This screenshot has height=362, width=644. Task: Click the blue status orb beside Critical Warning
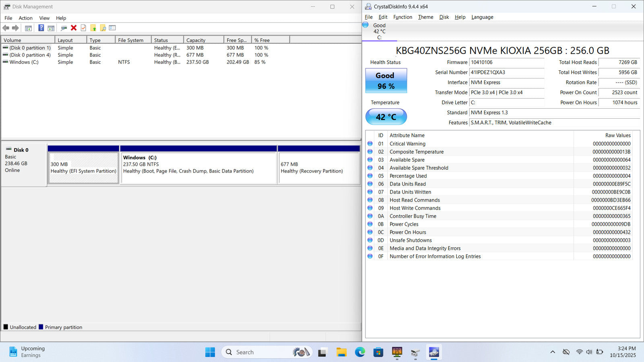coord(370,144)
